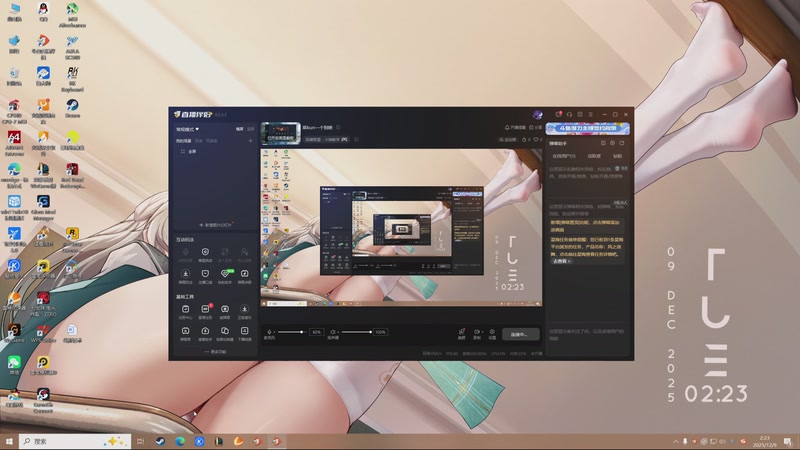Switch to 横屏 landscape orientation
800x450 pixels.
click(239, 129)
